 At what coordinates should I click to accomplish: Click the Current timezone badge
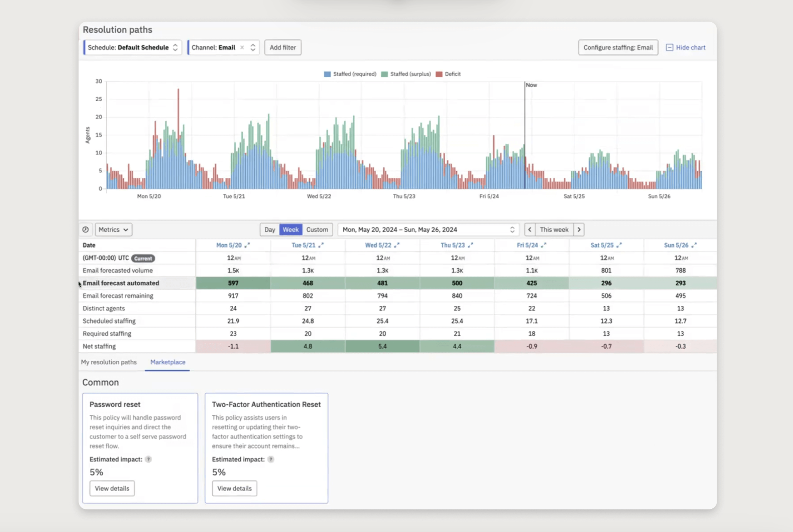point(143,258)
